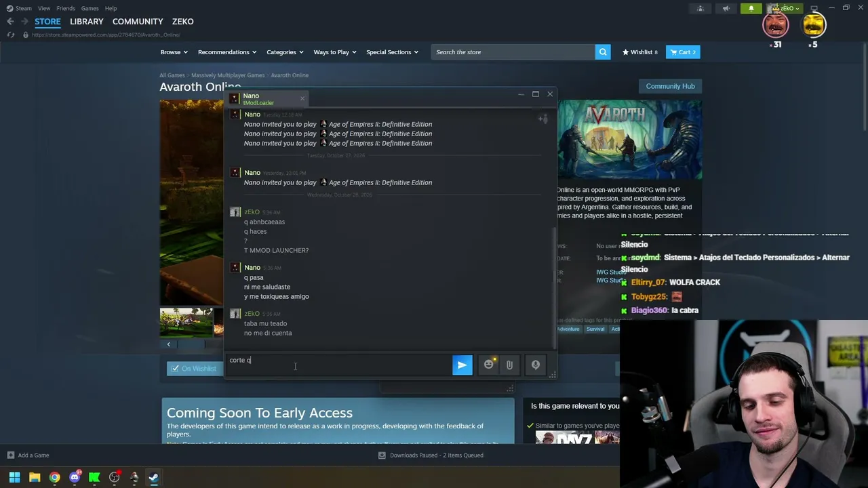
Task: Close the Nano chat tab
Action: tap(302, 98)
